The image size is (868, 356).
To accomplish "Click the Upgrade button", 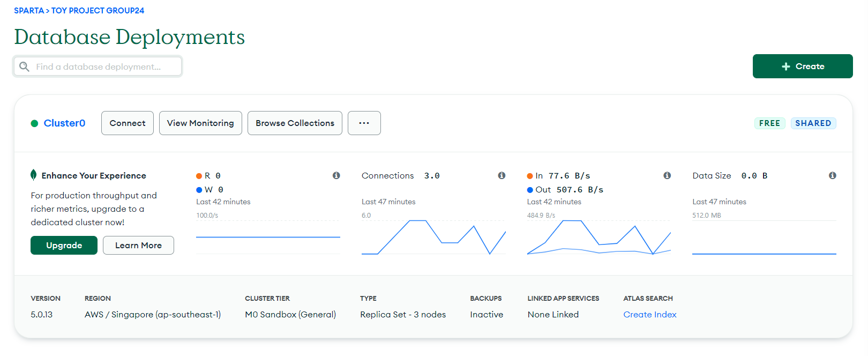I will click(64, 245).
